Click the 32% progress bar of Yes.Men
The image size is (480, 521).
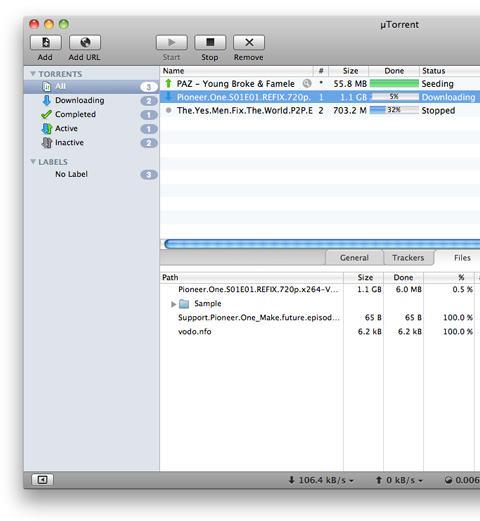coord(394,110)
